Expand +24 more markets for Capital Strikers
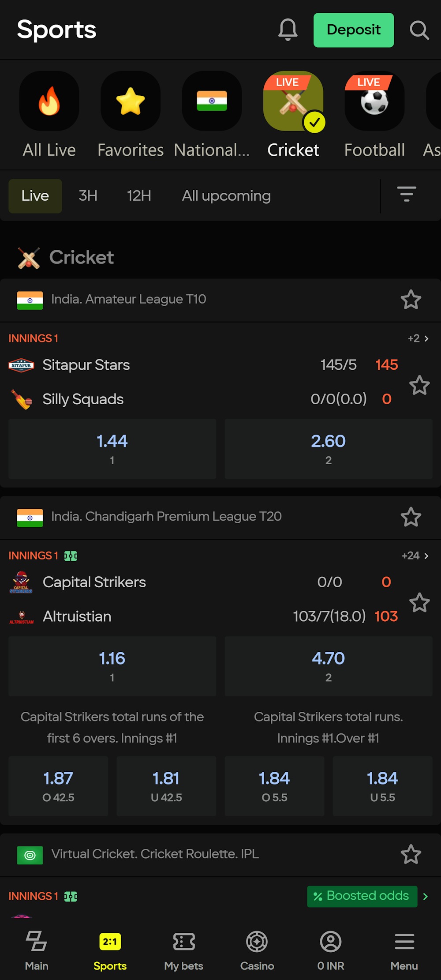Screen dimensions: 441x980 click(x=415, y=556)
